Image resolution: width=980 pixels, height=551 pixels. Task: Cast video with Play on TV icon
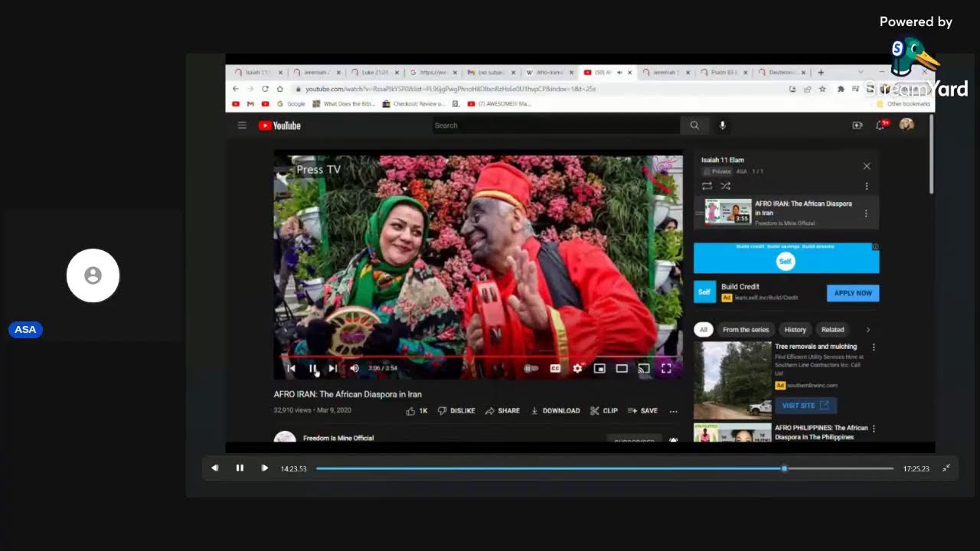pos(644,368)
